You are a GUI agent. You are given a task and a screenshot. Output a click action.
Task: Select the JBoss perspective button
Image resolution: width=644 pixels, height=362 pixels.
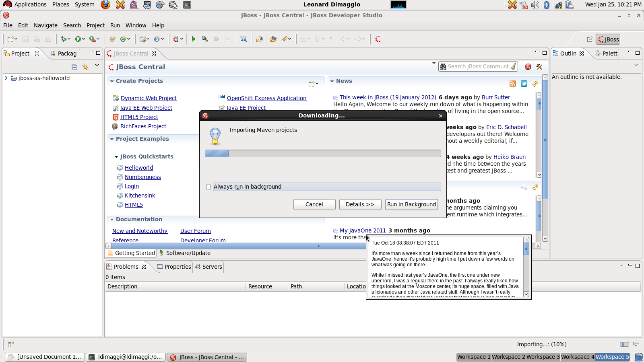pos(608,39)
